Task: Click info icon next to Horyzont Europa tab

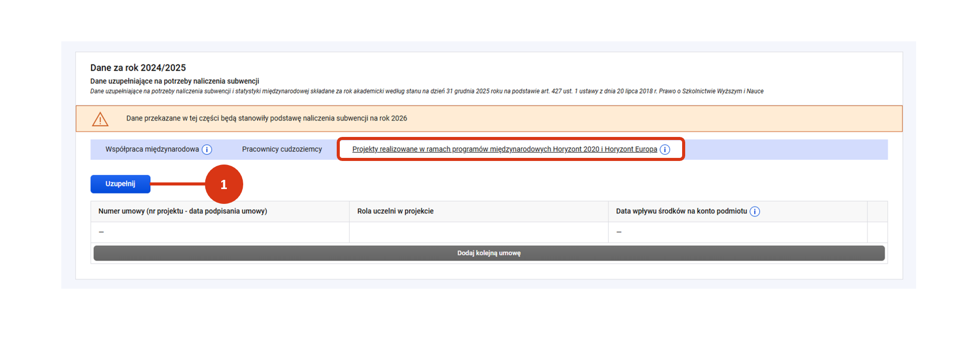Action: pos(665,150)
